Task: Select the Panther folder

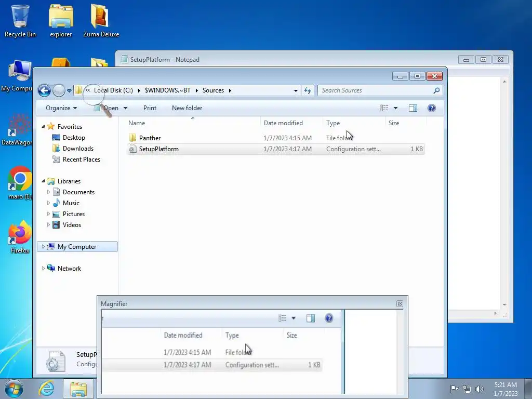Action: point(275,138)
